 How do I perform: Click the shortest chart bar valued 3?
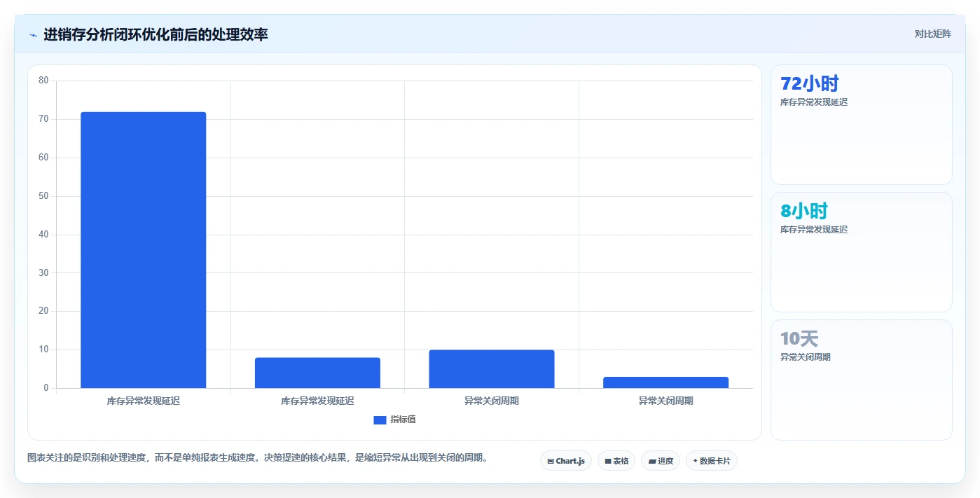click(665, 382)
